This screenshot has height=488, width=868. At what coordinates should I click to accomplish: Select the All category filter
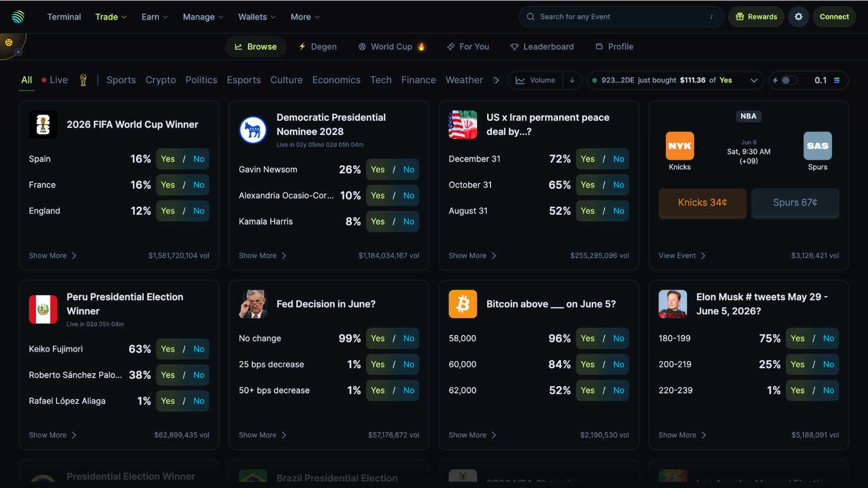click(27, 80)
